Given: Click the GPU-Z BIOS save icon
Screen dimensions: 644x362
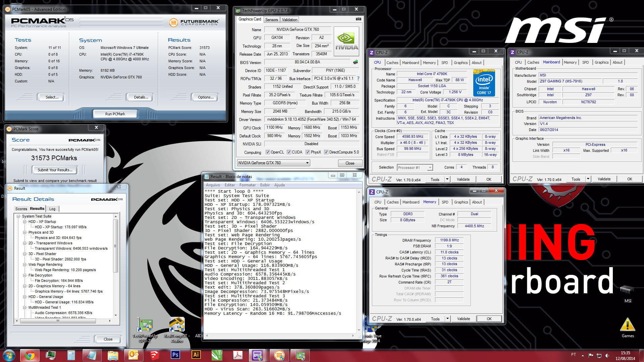Looking at the screenshot, I should [356, 62].
